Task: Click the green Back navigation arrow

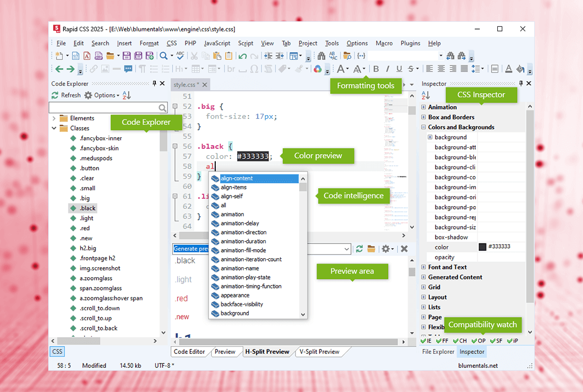Action: coord(59,69)
